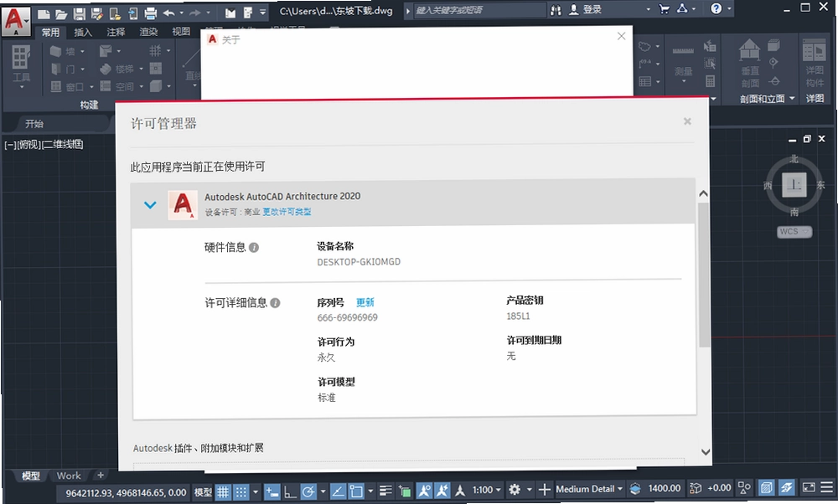Click the Autodesk App triangle icon
This screenshot has width=838, height=504.
point(682,8)
